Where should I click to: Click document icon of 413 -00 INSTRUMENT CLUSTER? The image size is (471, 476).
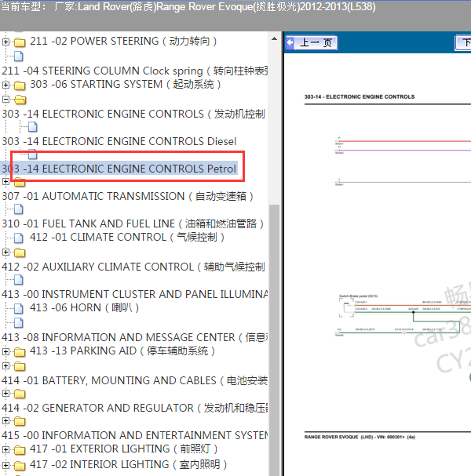(x=19, y=280)
